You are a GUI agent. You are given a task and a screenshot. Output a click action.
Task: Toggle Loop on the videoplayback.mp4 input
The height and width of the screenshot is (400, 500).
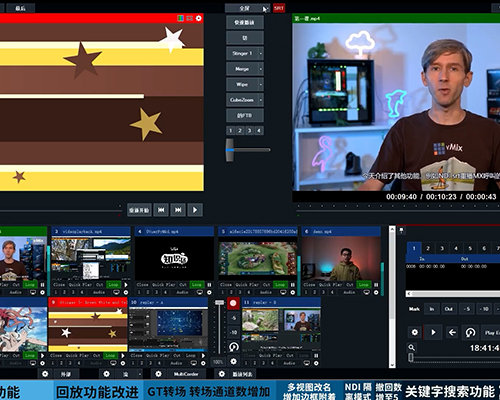tap(113, 285)
